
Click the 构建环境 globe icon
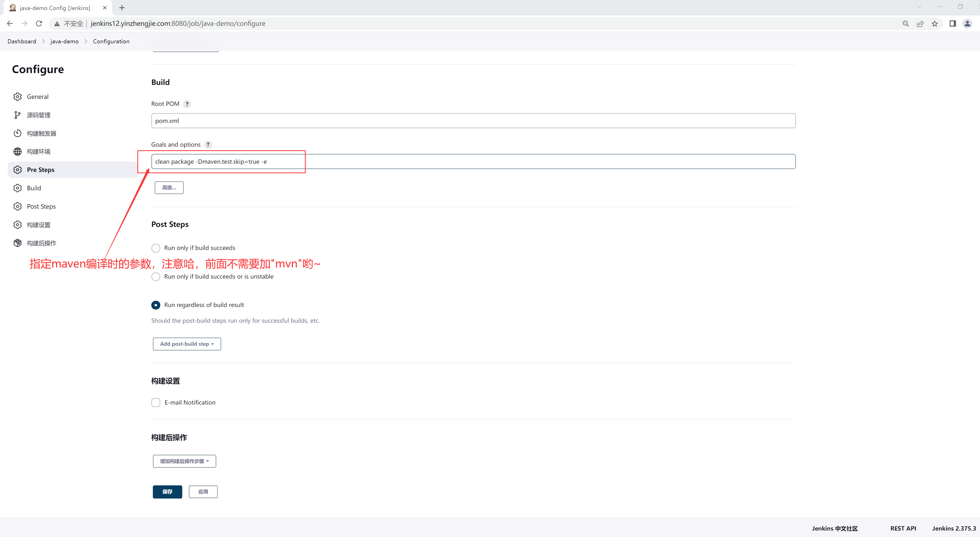click(x=18, y=151)
